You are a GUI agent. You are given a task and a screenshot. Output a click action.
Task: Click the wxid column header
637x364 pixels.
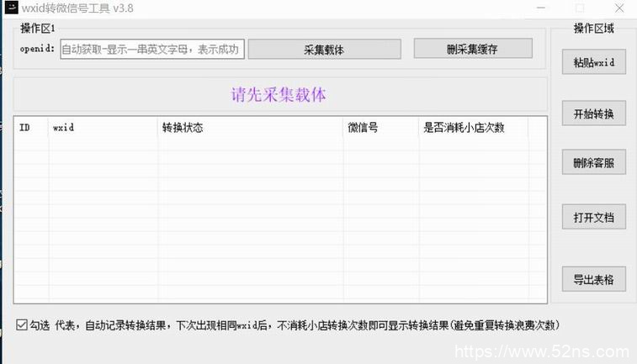(x=104, y=128)
